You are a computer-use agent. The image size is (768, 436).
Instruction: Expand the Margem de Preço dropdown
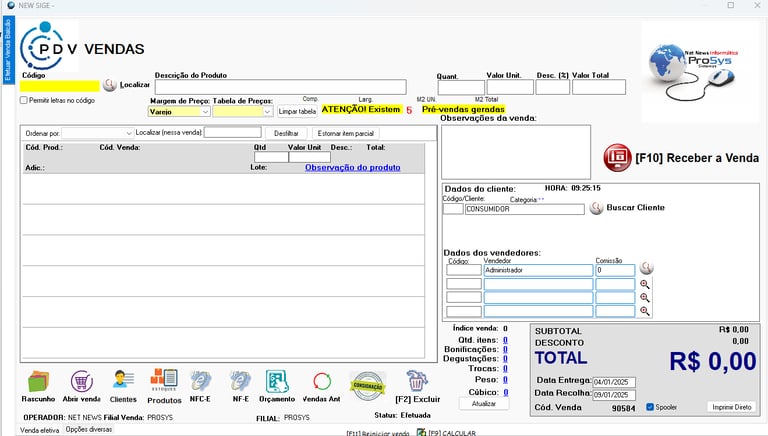coord(205,112)
